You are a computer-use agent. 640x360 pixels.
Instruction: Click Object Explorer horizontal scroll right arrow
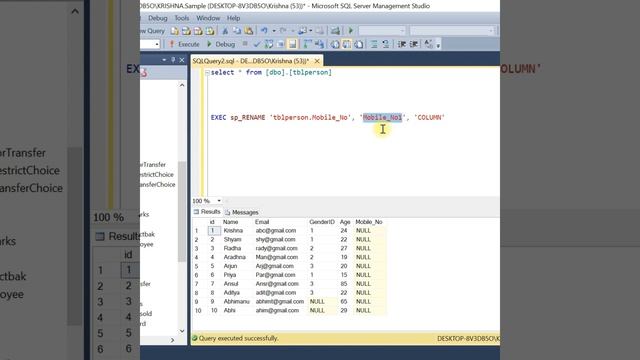click(x=172, y=340)
